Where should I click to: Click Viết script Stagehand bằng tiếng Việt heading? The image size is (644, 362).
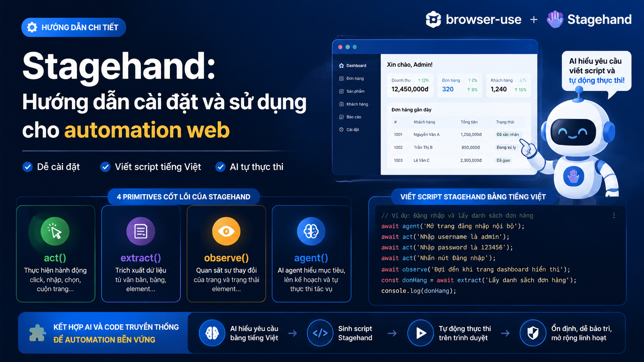click(x=473, y=197)
